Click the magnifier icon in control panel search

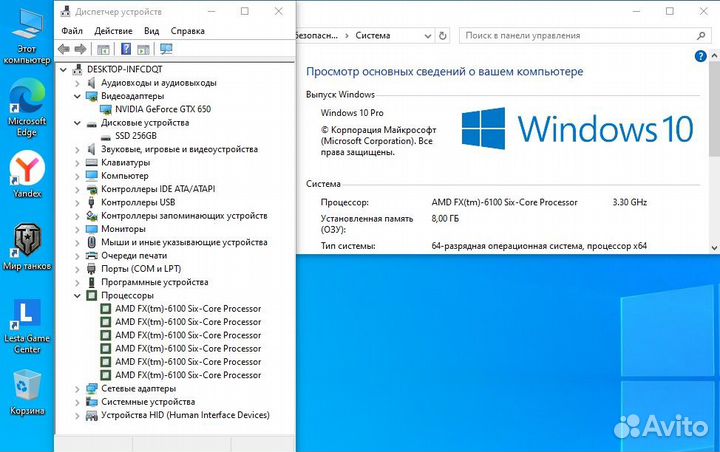coord(701,36)
